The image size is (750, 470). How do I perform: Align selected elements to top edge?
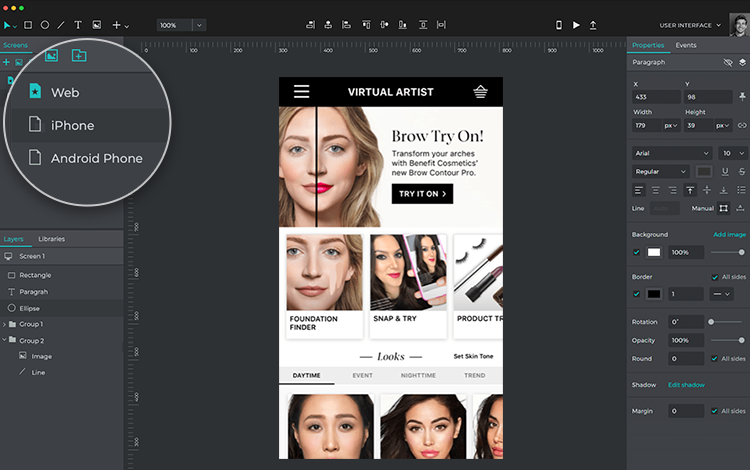[x=366, y=25]
